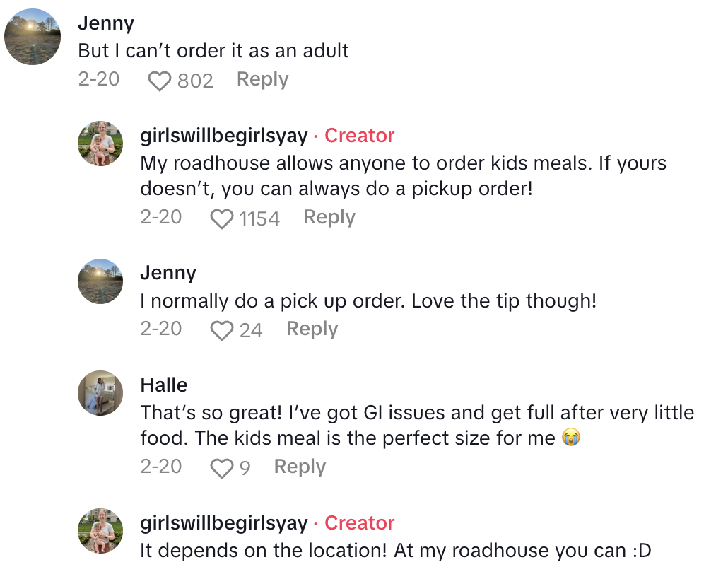
Task: Like the creator's reply with 1154 likes
Action: 222,218
